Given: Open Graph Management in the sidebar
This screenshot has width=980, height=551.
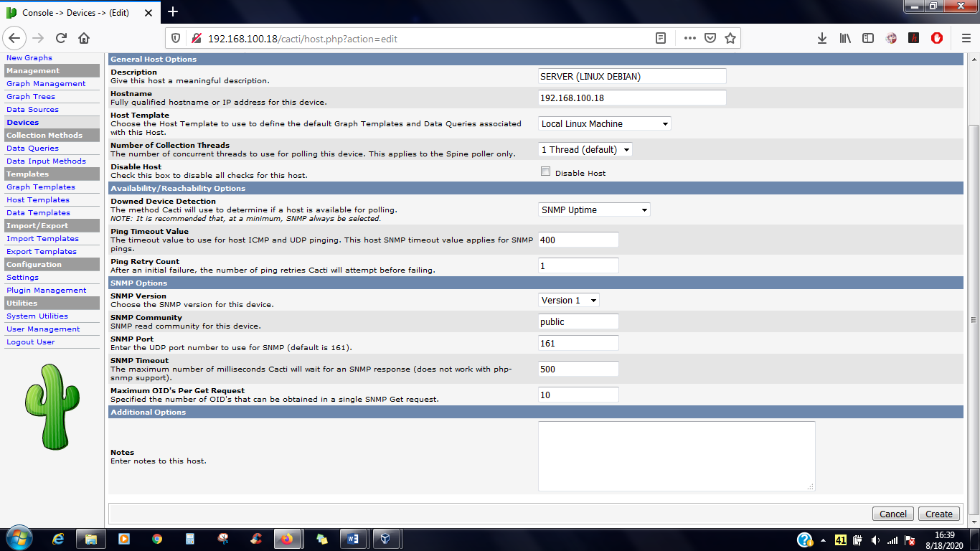Looking at the screenshot, I should [46, 84].
